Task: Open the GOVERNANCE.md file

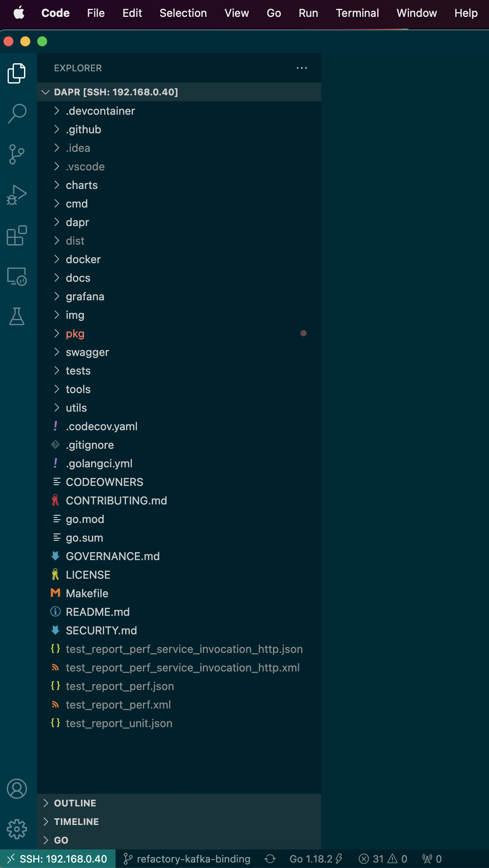Action: tap(179, 556)
